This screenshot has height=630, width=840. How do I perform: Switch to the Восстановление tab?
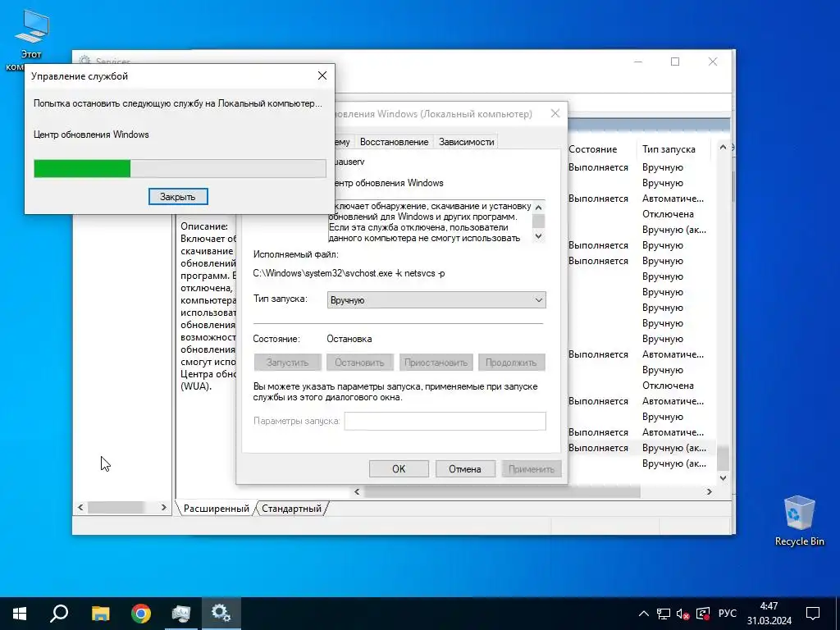click(394, 142)
